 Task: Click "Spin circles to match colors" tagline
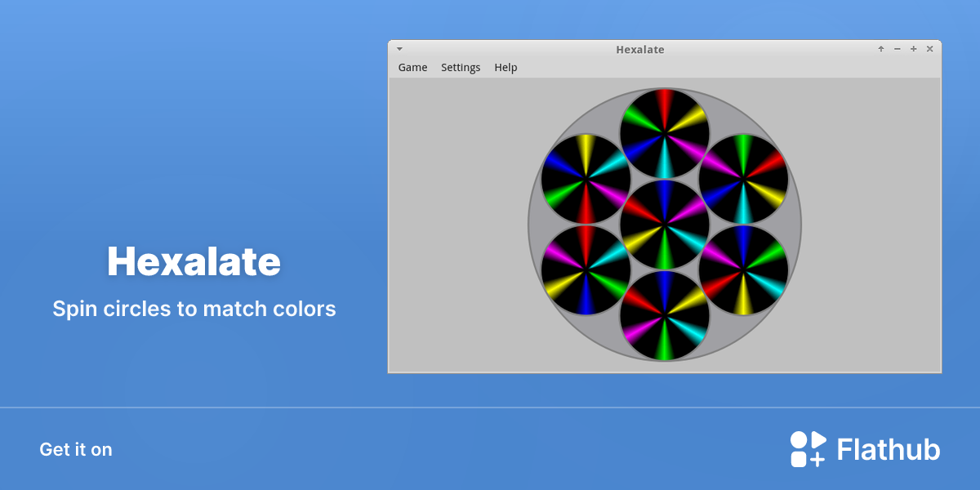[x=194, y=310]
